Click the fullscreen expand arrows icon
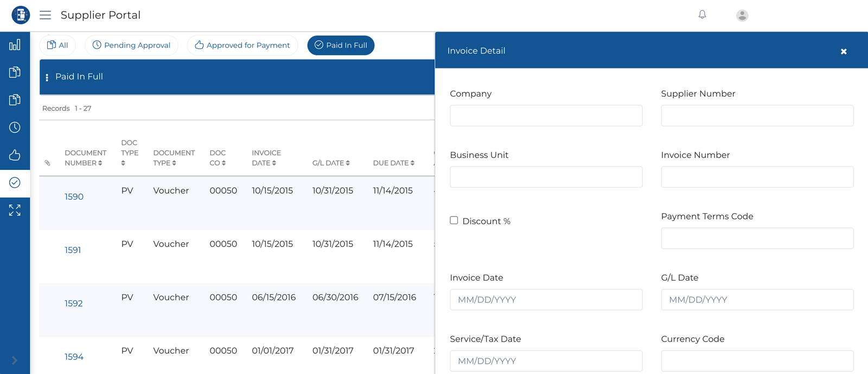This screenshot has height=374, width=868. 15,211
